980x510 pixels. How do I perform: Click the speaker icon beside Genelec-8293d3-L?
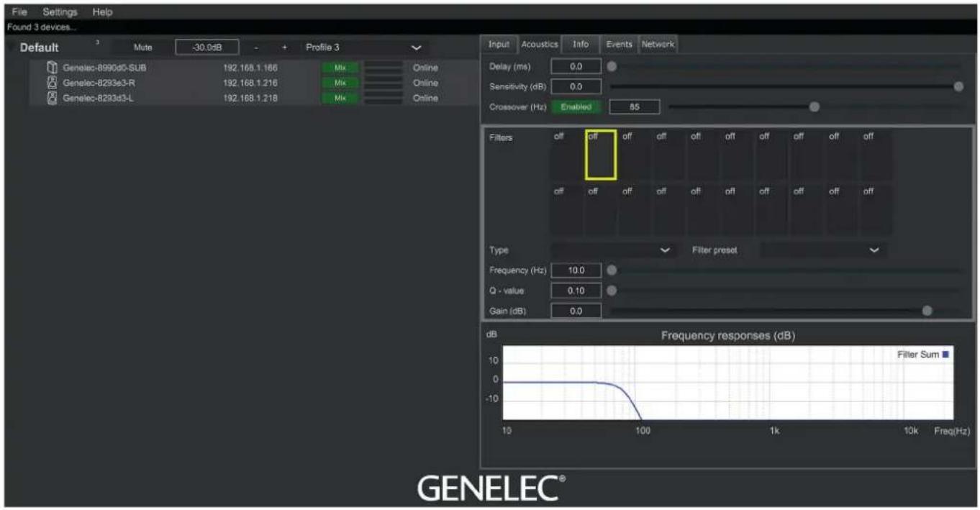coord(51,98)
